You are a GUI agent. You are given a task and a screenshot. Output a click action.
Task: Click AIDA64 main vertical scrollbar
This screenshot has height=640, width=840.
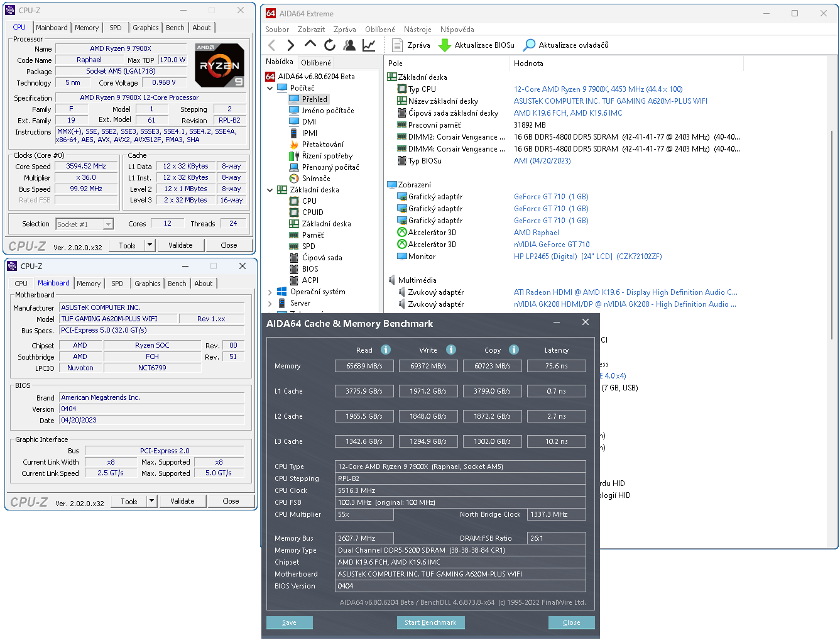tap(833, 234)
